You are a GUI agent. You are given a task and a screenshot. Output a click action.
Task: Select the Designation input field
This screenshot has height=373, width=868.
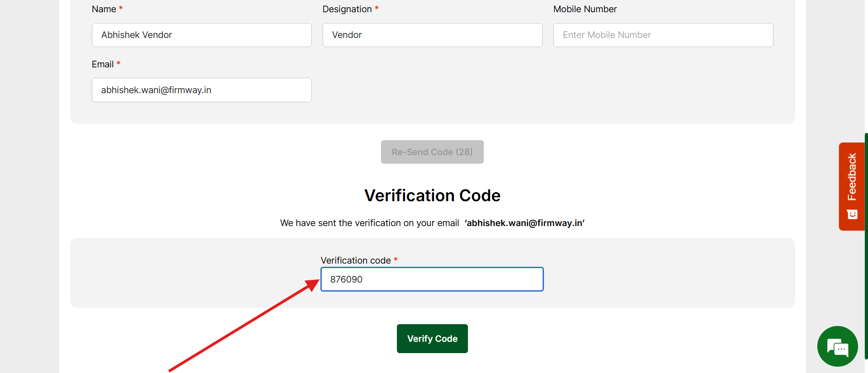pyautogui.click(x=432, y=35)
